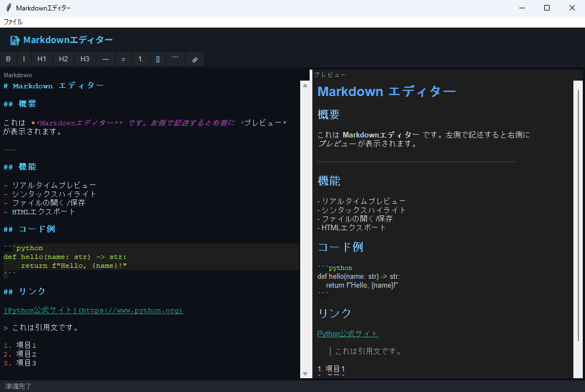Click the '# Markdown エディター' line in the editor
The image size is (585, 392).
[54, 86]
